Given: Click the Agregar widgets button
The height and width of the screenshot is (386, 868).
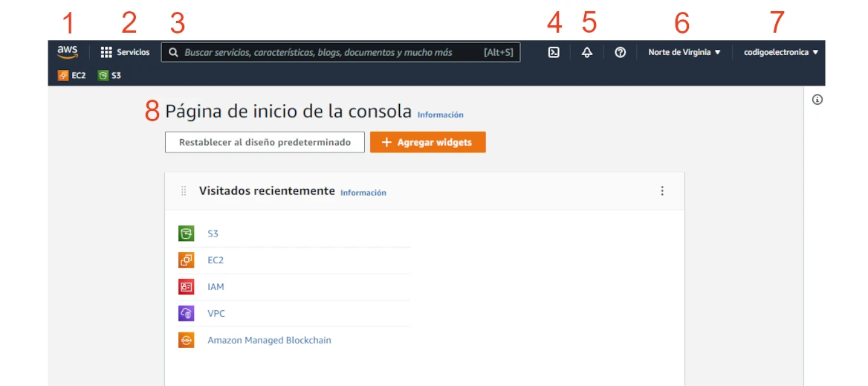Looking at the screenshot, I should (x=428, y=142).
